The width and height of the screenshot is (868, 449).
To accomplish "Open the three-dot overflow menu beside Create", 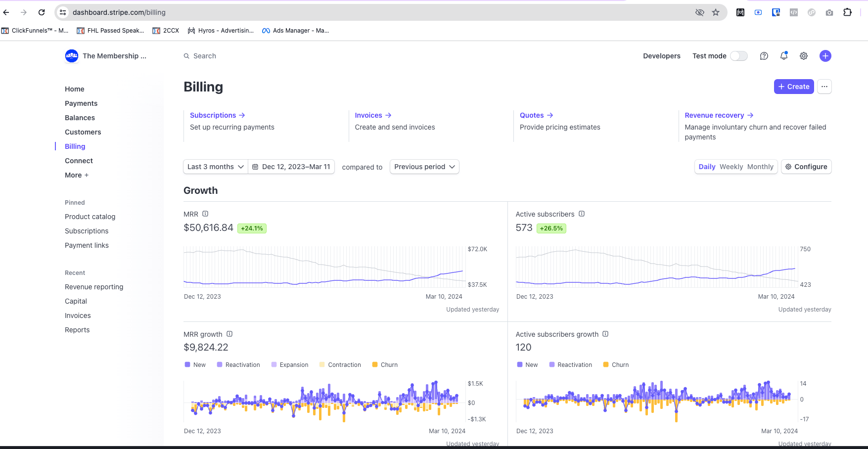I will (824, 87).
